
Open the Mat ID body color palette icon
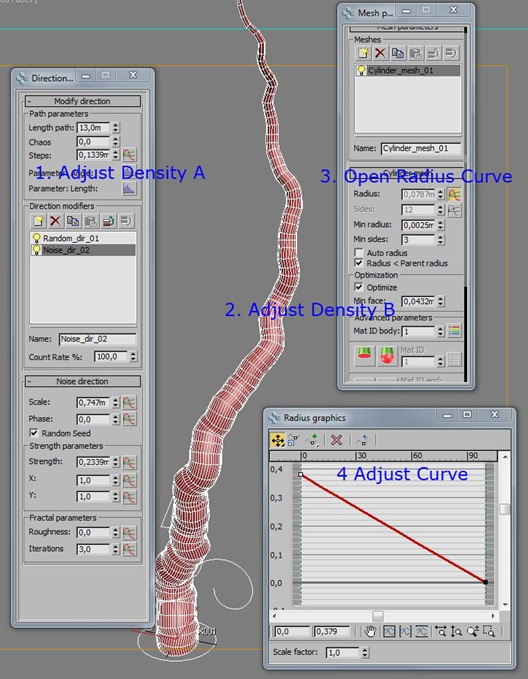tap(454, 331)
